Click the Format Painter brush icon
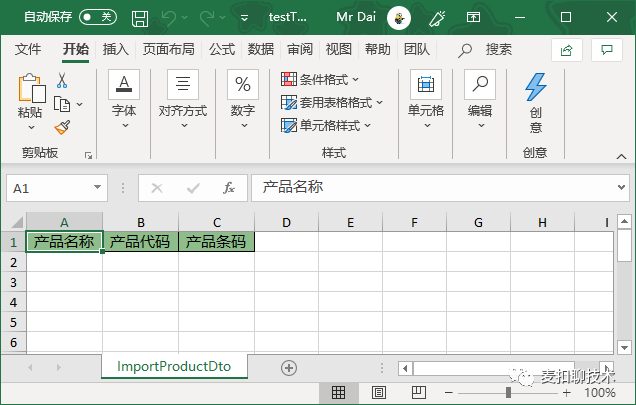Screen dimensions: 636x405 coord(62,127)
